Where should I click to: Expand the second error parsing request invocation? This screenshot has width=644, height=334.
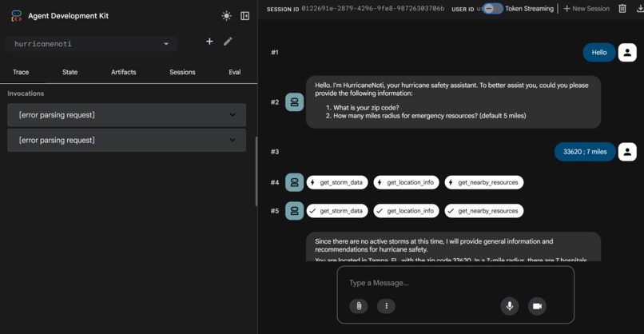(126, 140)
